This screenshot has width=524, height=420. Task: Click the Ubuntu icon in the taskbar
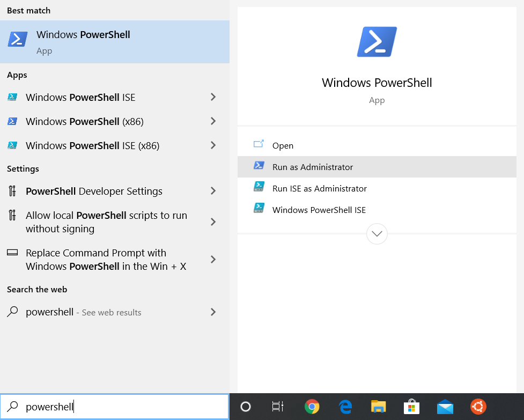[x=478, y=407]
